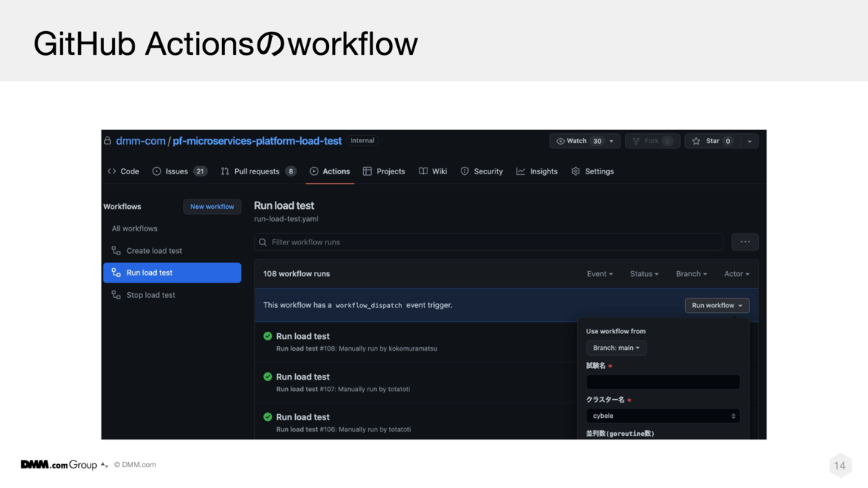Select Create load test workflow
This screenshot has width=868, height=488.
[x=172, y=251]
